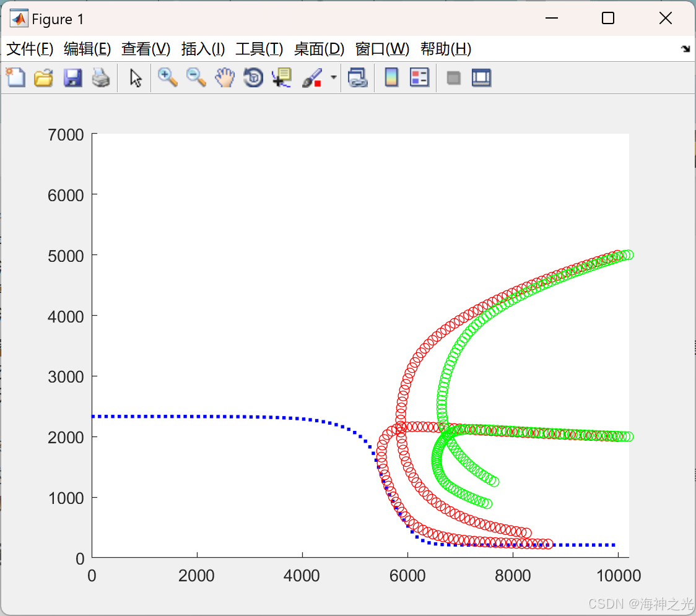Maximize the Figure 1 window
This screenshot has height=616, width=696.
point(607,18)
